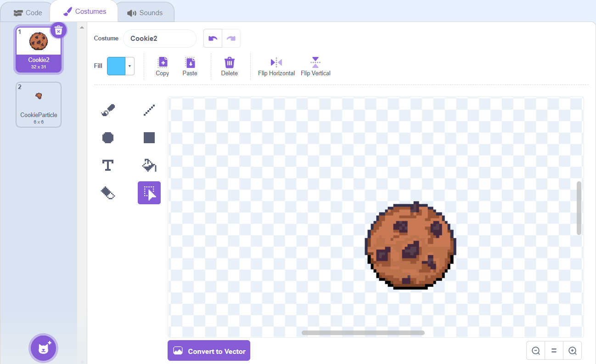Screen dimensions: 596x364
Task: Zoom out of the paint canvas
Action: click(x=536, y=351)
